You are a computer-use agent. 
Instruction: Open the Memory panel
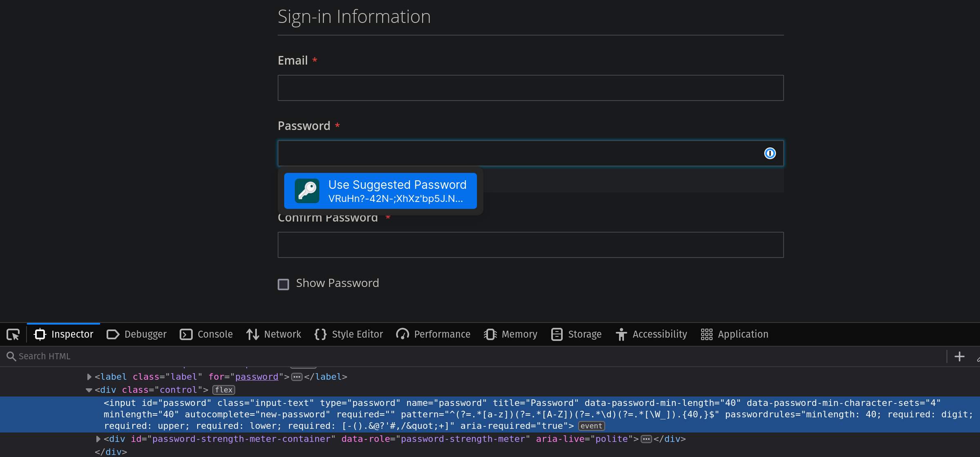tap(511, 334)
